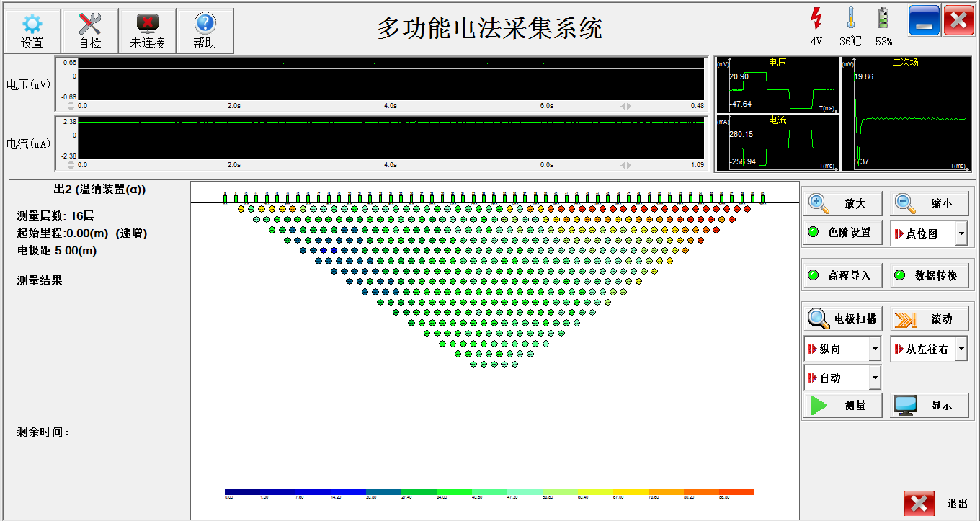This screenshot has width=980, height=521.
Task: Expand the 纵向 direction dropdown
Action: pyautogui.click(x=875, y=349)
